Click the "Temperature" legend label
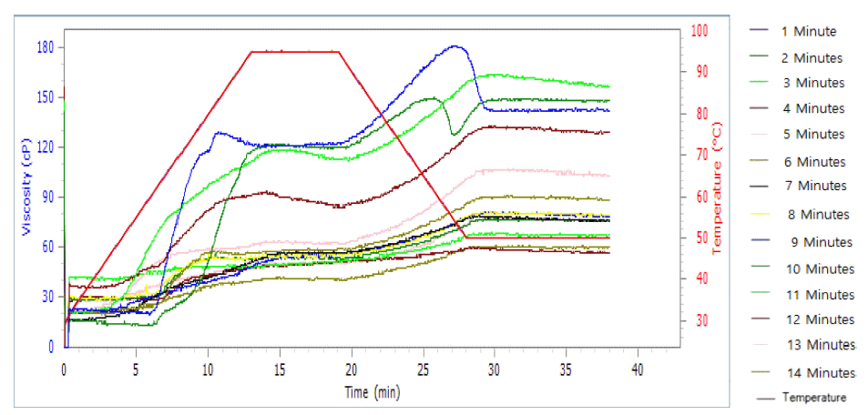This screenshot has width=868, height=415. coord(814,398)
